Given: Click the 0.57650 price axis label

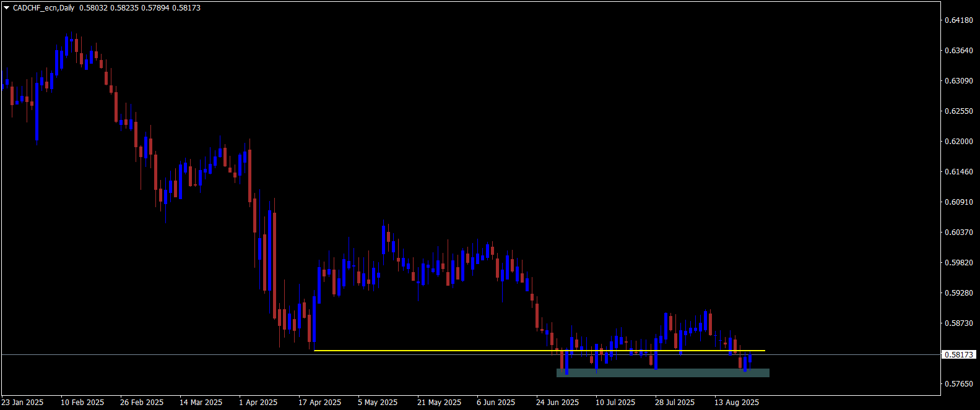Looking at the screenshot, I should 958,384.
